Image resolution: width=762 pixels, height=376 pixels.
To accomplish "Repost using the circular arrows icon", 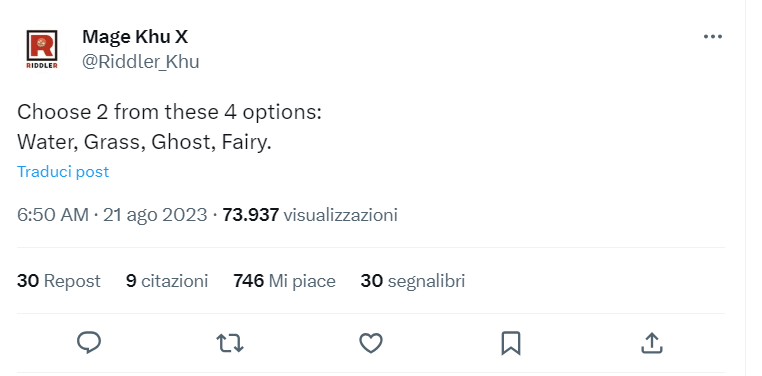I will coord(230,343).
